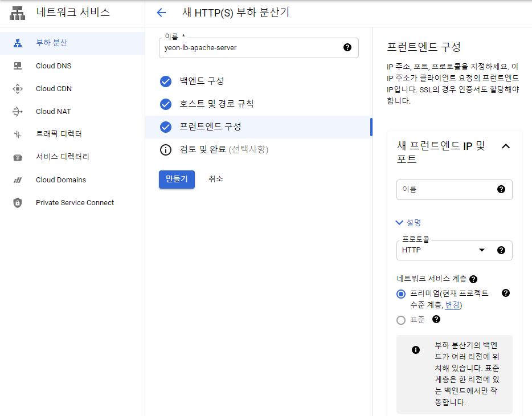Screen dimensions: 532x416
Task: Click the 부하 분산 sidebar icon
Action: [x=18, y=43]
